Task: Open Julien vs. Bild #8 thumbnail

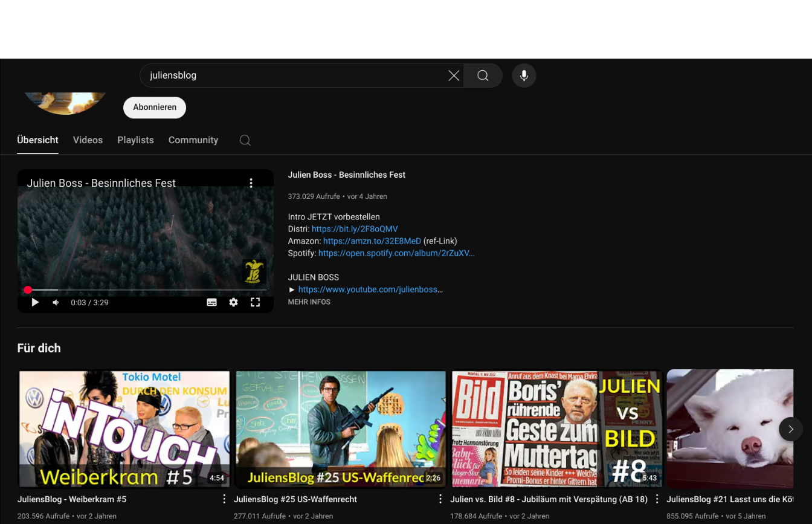Action: pos(556,429)
